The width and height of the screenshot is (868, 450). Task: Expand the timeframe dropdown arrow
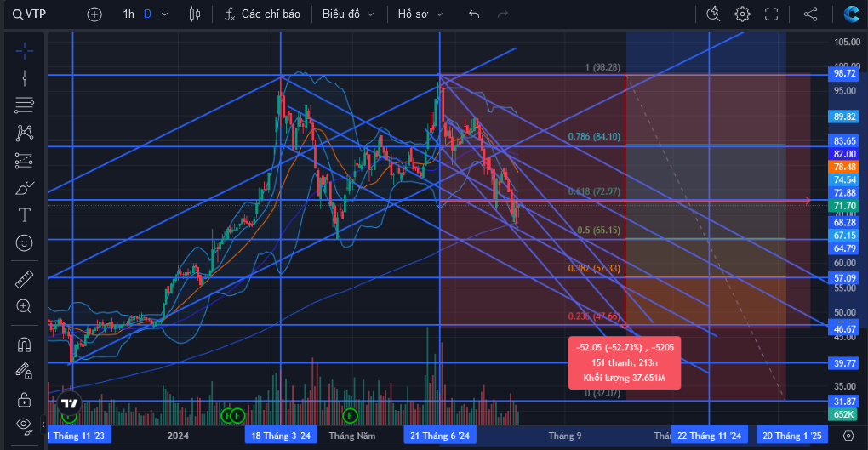164,14
